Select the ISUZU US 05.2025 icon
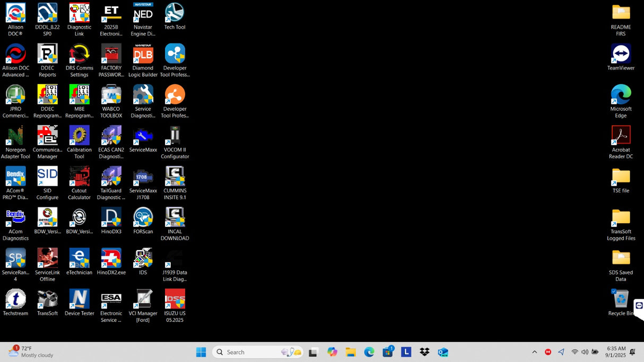 175,299
